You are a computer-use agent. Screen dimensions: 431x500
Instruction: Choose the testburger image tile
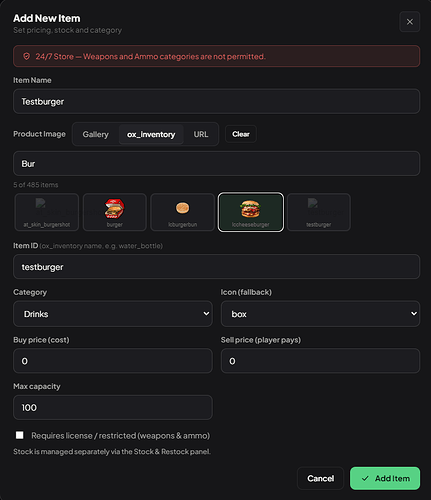click(319, 212)
